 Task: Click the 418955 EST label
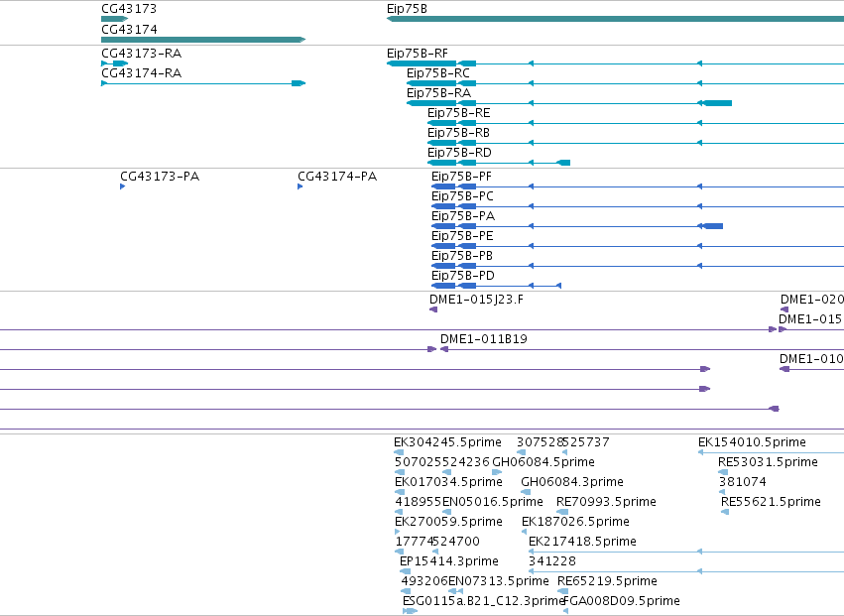419,502
